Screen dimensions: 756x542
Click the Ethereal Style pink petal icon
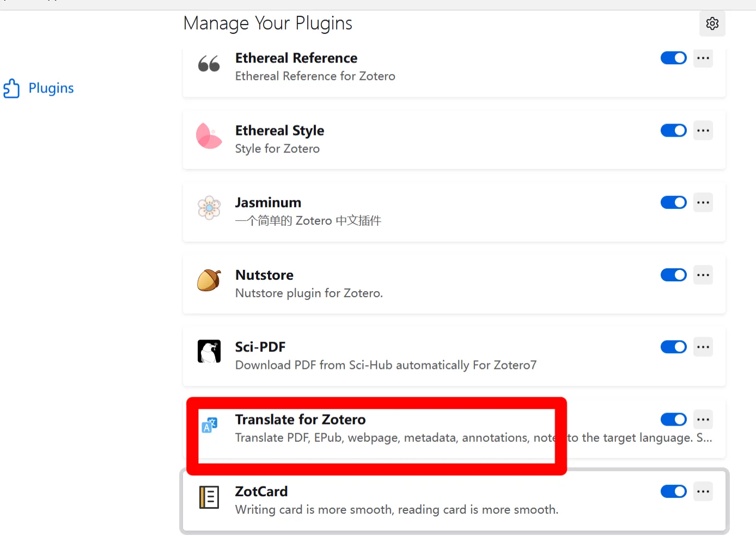[x=209, y=136]
